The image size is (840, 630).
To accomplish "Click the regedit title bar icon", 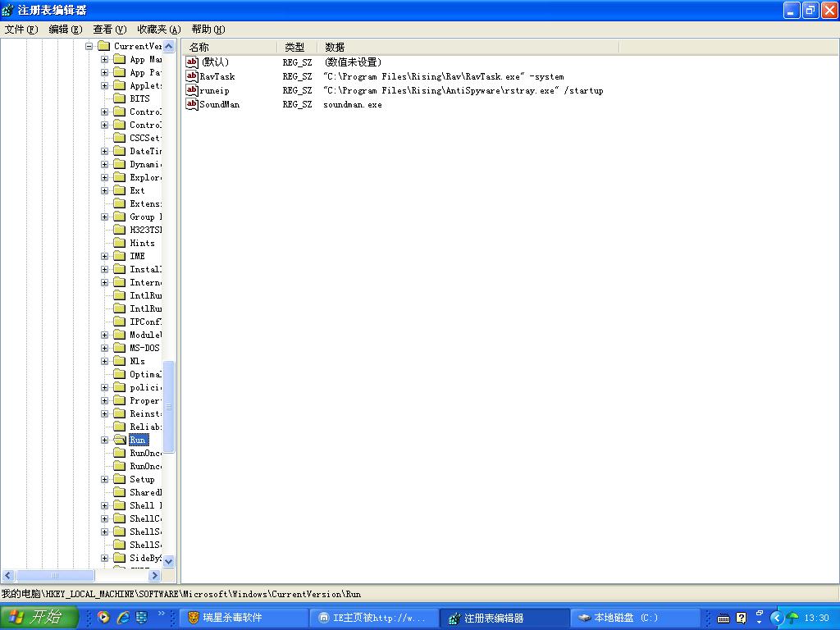I will [x=7, y=10].
